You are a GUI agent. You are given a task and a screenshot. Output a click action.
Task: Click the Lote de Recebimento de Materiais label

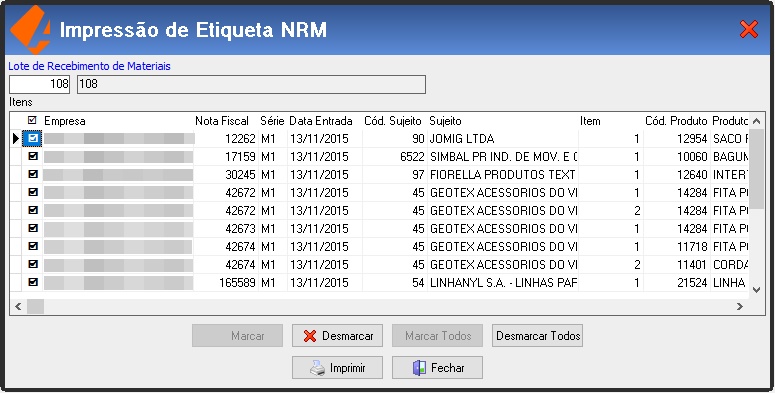pos(89,66)
